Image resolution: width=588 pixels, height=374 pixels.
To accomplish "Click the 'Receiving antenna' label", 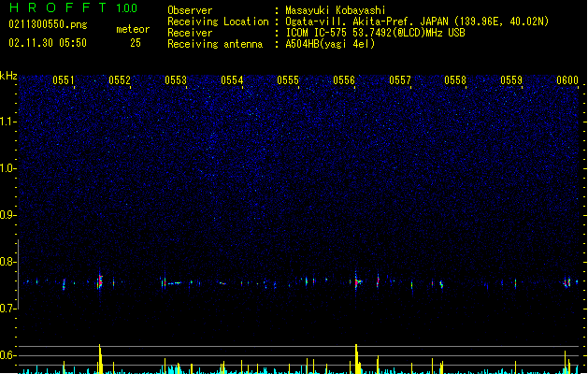I will [x=215, y=44].
